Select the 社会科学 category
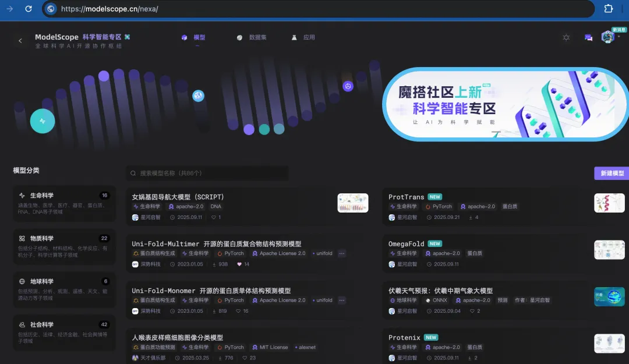The width and height of the screenshot is (629, 364). [64, 333]
